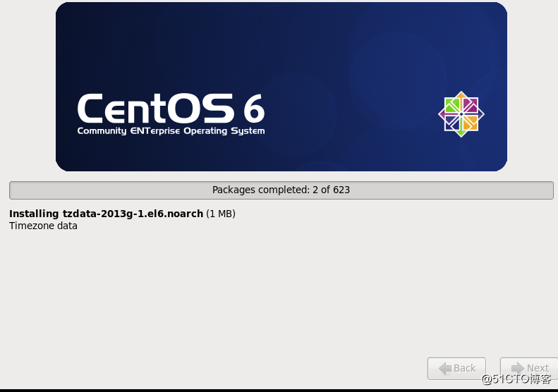Click 'Installing tzdata-2013g-1.el6.noarch' text
The height and width of the screenshot is (392, 558).
click(106, 214)
